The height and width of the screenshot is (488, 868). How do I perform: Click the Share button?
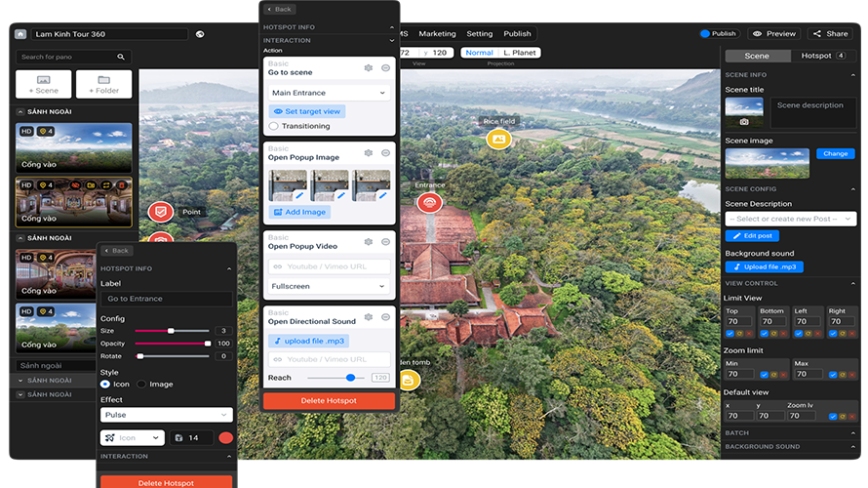(830, 34)
